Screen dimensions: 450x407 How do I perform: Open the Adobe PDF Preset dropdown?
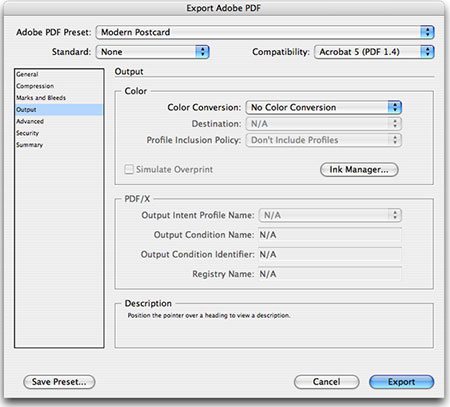point(265,32)
